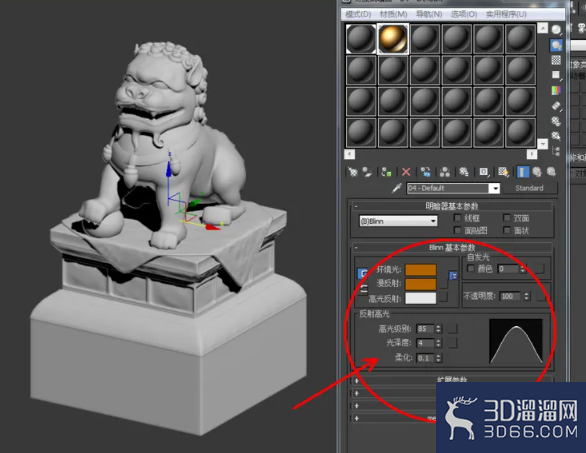Click the 不透明度 value field
The width and height of the screenshot is (586, 453).
[x=510, y=296]
